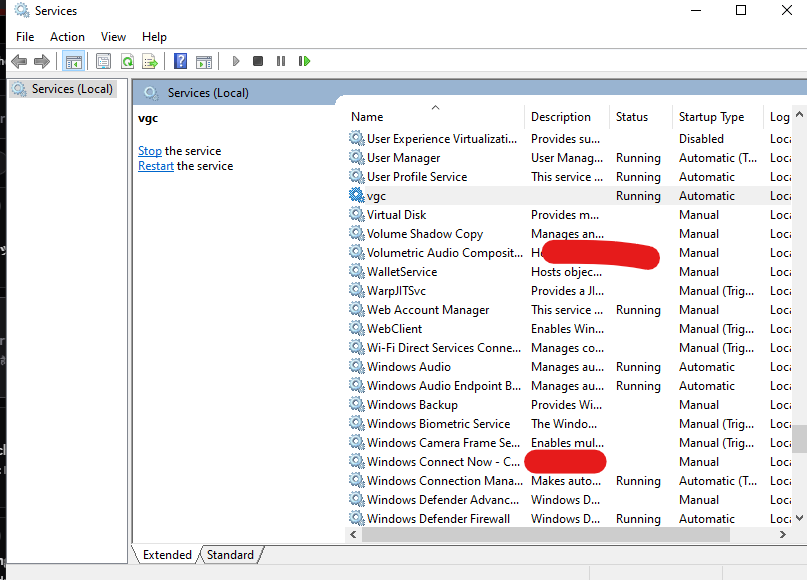Click gear icon beside Windows Defender Firewall
Screen dimensions: 807x580
pos(356,518)
